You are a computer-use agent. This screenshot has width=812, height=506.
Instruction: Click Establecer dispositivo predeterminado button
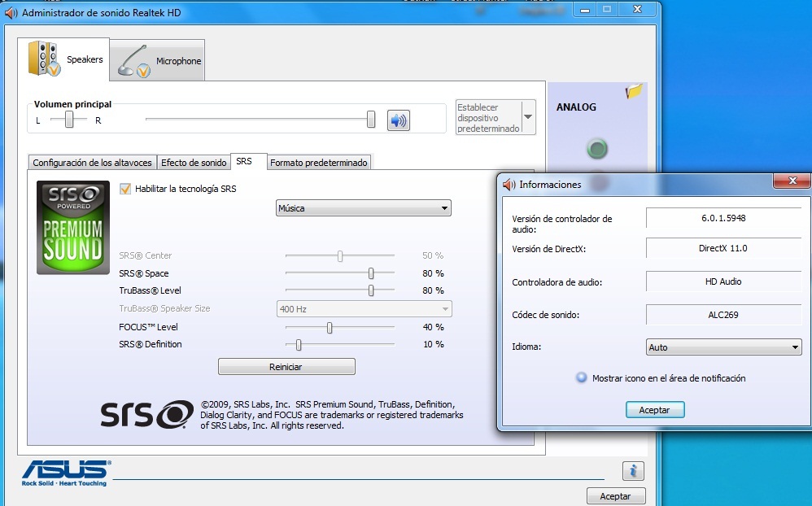tap(488, 118)
